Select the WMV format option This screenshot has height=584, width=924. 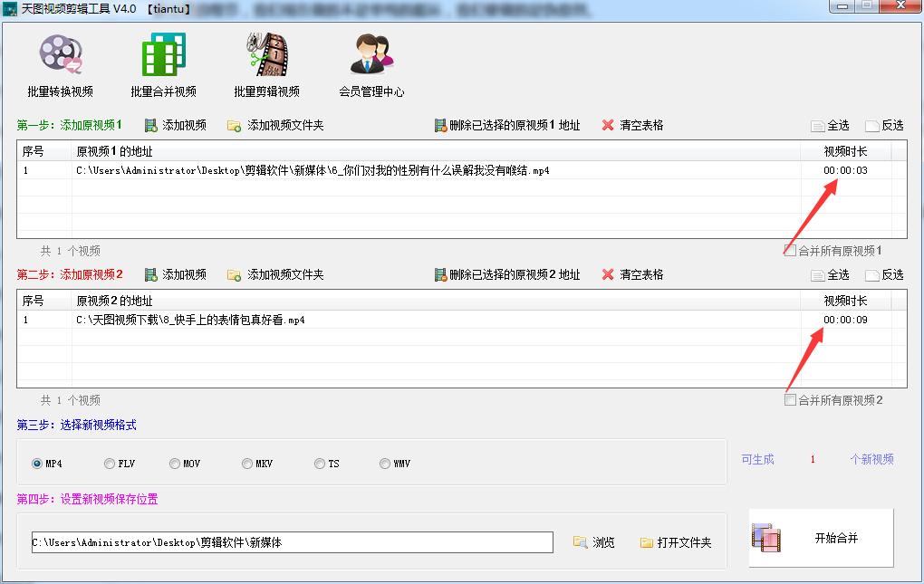(x=385, y=464)
